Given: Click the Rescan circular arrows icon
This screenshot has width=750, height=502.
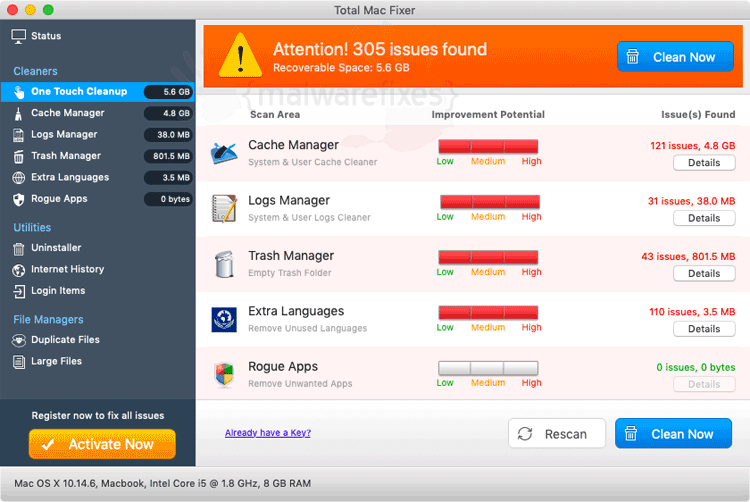Looking at the screenshot, I should (x=525, y=434).
